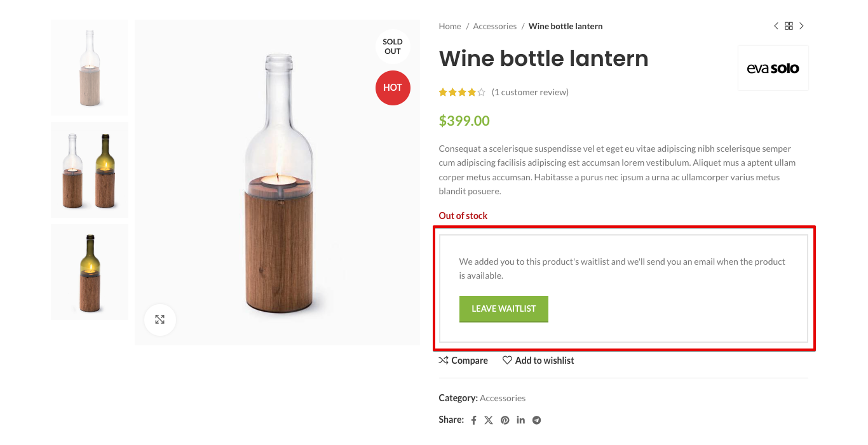Share on Telegram icon

(x=536, y=420)
